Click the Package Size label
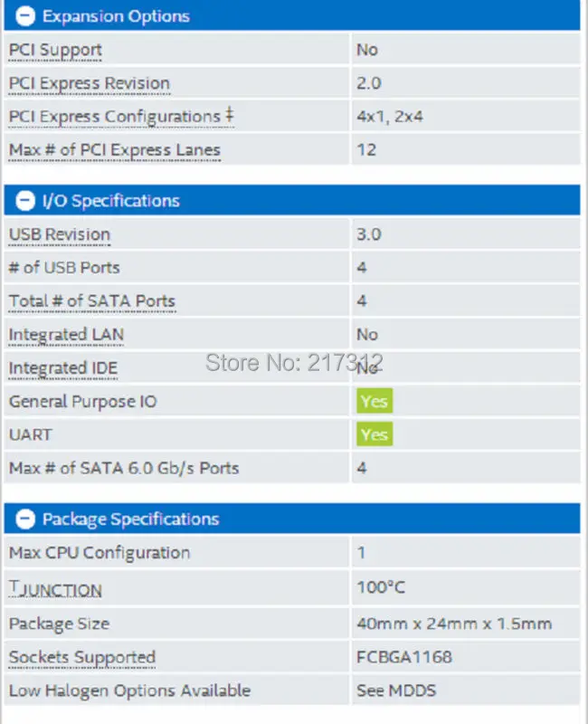 tap(59, 624)
